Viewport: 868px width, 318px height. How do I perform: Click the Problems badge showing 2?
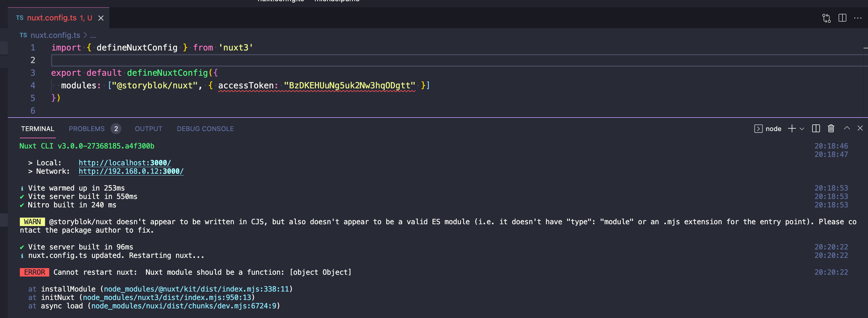pos(116,128)
